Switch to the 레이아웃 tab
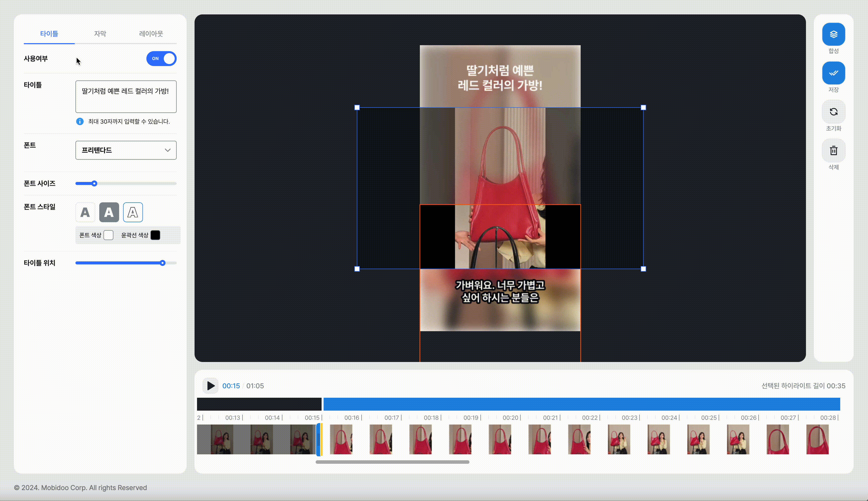Image resolution: width=868 pixels, height=501 pixels. tap(151, 34)
